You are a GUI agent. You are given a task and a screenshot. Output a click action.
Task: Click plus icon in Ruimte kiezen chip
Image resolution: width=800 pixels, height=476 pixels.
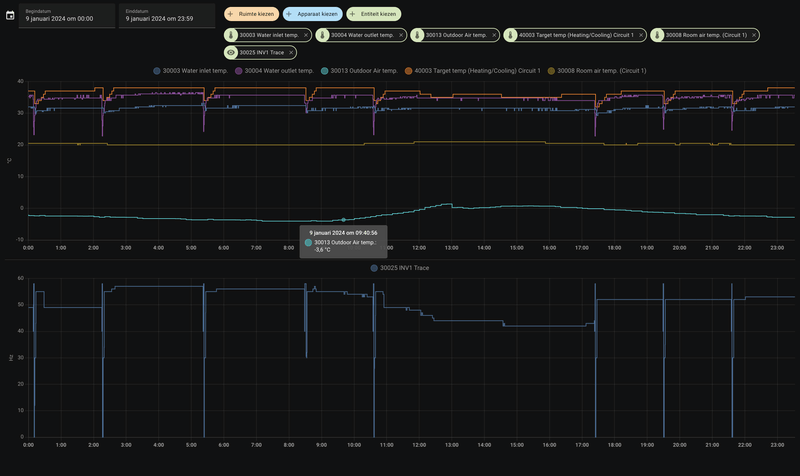point(231,14)
